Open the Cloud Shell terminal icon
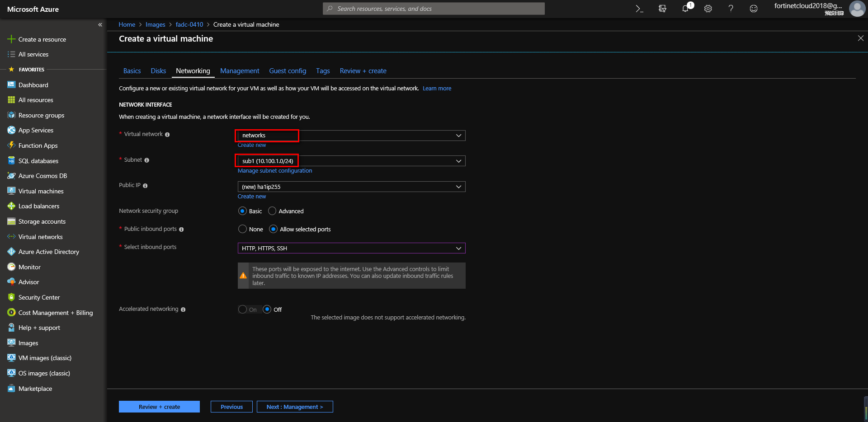Image resolution: width=868 pixels, height=422 pixels. 639,9
